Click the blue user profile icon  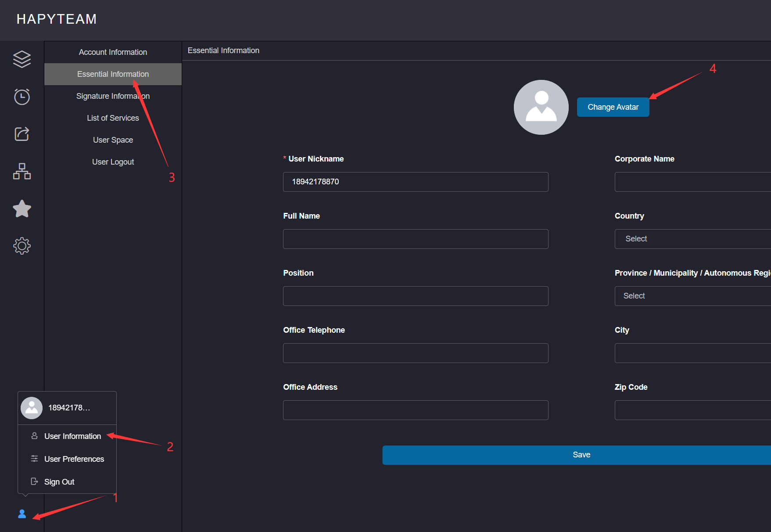pyautogui.click(x=22, y=514)
